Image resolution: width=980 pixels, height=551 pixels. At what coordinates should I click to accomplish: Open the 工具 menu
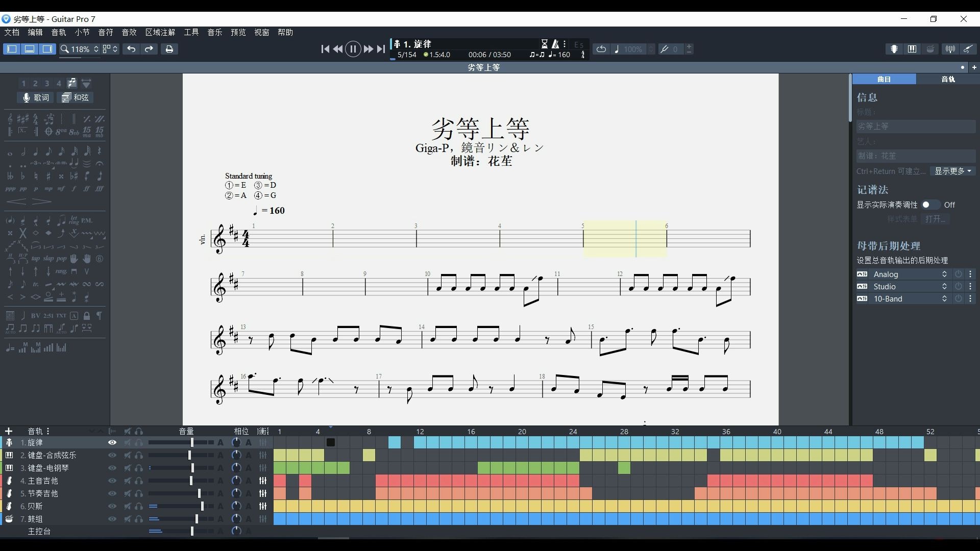[x=191, y=32]
